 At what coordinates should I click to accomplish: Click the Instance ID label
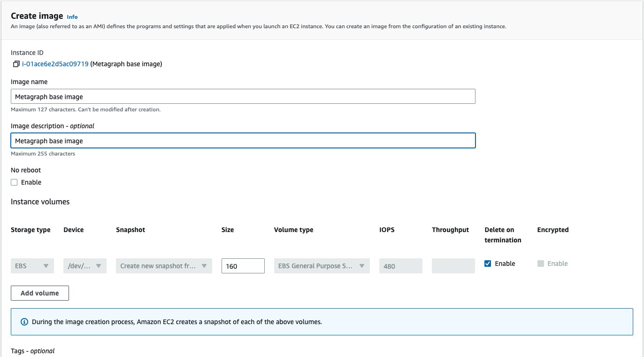coord(27,53)
